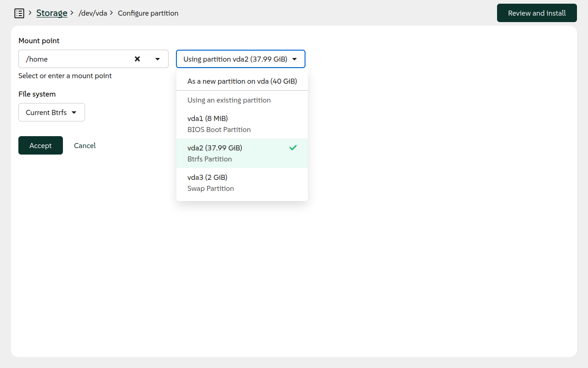Open the Current Btrfs file system dropdown
Screen dimensions: 588x368
(x=51, y=112)
